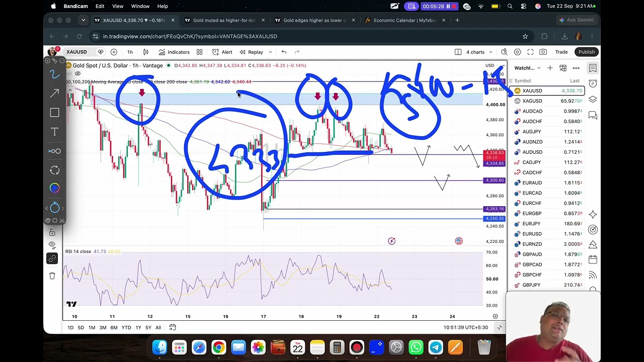644x362 pixels.
Task: Open watchlist advanced view icon
Action: pyautogui.click(x=563, y=68)
